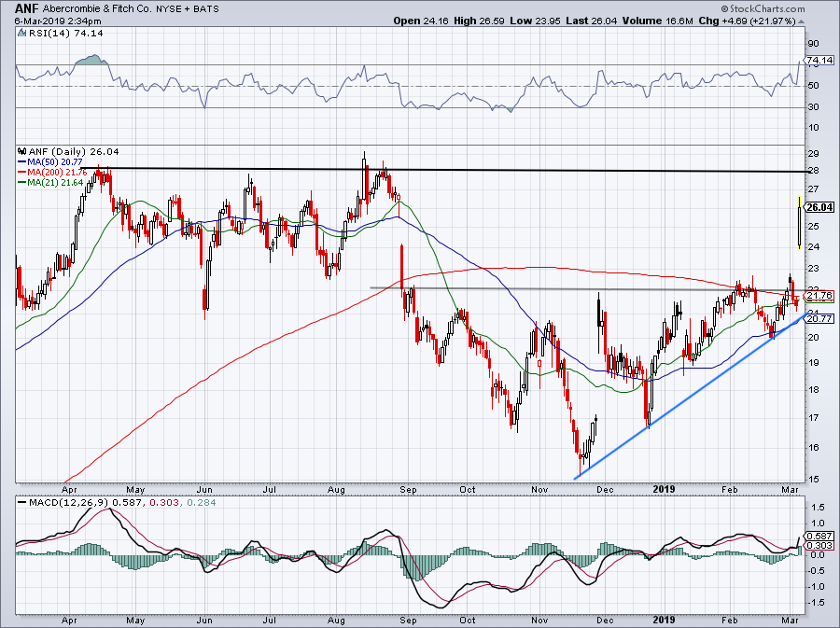This screenshot has height=628, width=840.
Task: Click the MACD(12,26,9) 0.587 label
Action: point(85,503)
